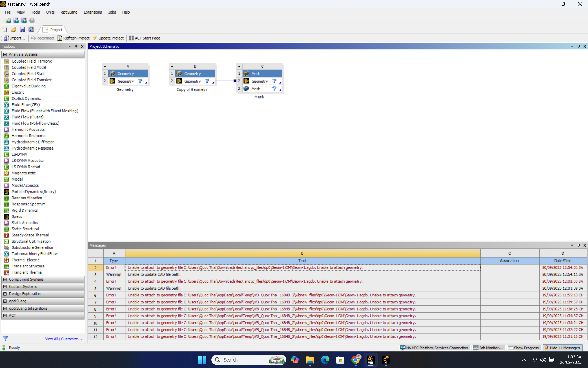Screen dimensions: 588x368
Task: Open the Extensions menu
Action: (x=93, y=12)
